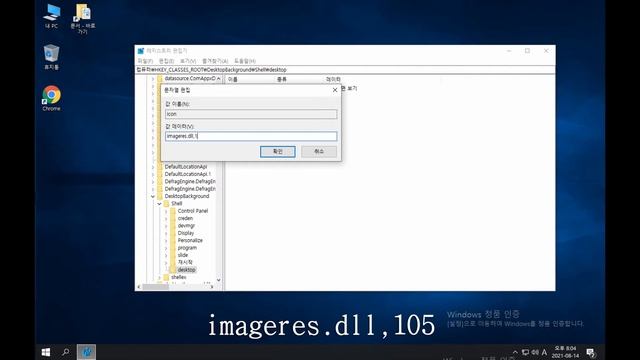Expand the creden key

(166, 218)
